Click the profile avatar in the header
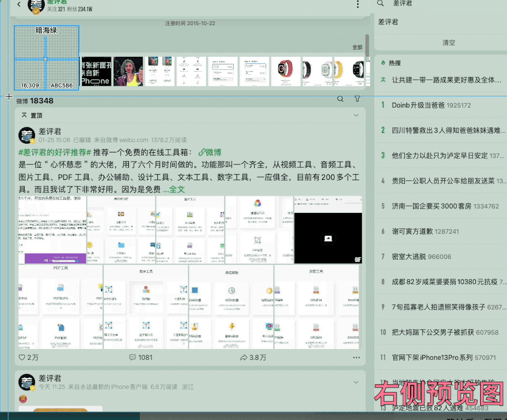 [x=36, y=6]
